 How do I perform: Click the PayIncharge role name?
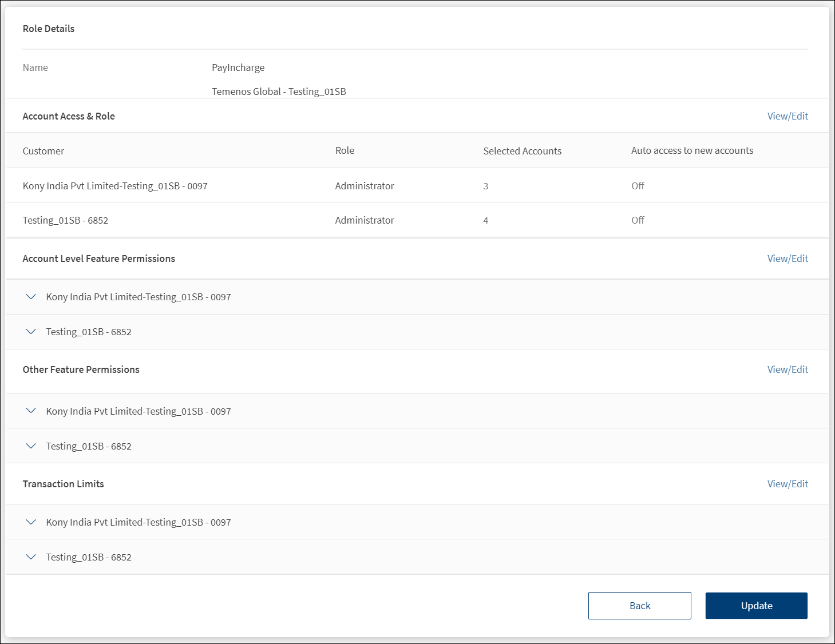pyautogui.click(x=238, y=67)
